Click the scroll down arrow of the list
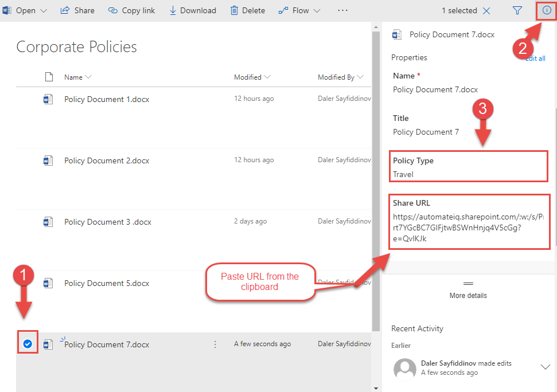The width and height of the screenshot is (557, 392). click(x=376, y=389)
